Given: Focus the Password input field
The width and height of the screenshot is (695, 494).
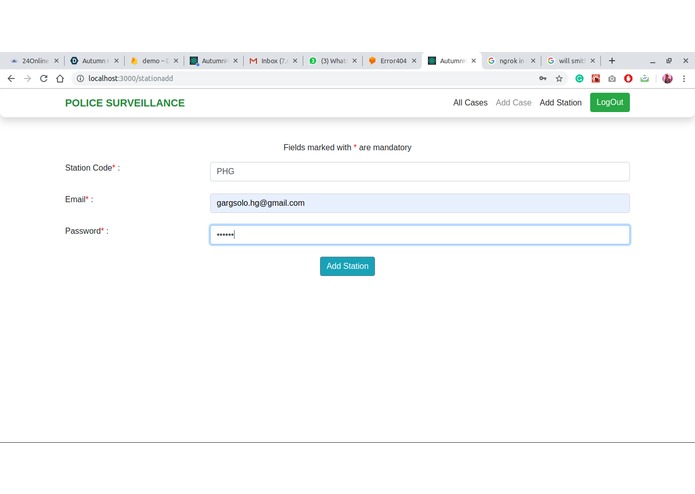Looking at the screenshot, I should point(419,235).
